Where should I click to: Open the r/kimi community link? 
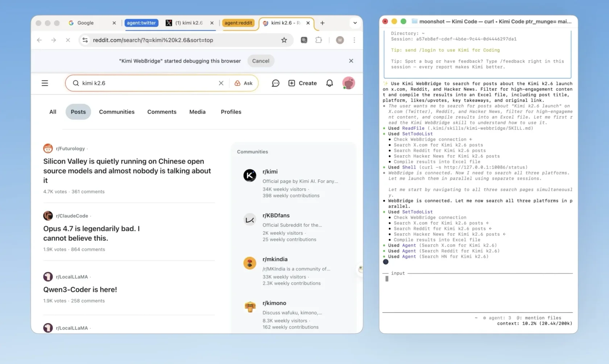point(270,172)
